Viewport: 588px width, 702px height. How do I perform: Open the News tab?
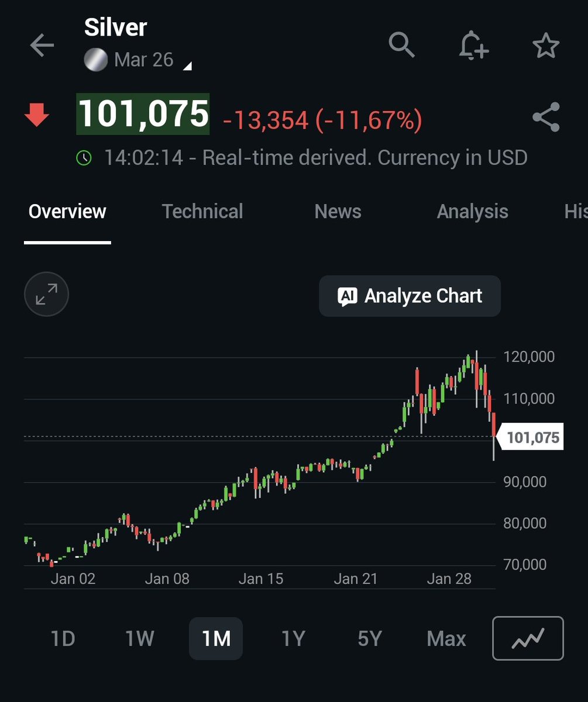338,212
